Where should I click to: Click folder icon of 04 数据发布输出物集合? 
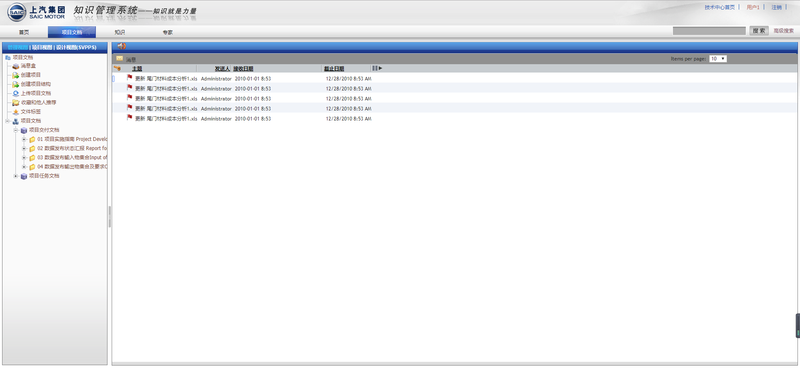coord(32,167)
